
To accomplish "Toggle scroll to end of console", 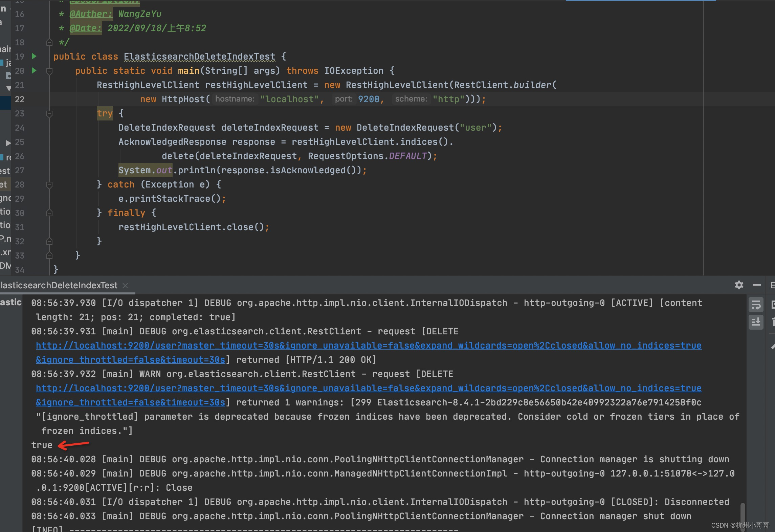I will (756, 322).
